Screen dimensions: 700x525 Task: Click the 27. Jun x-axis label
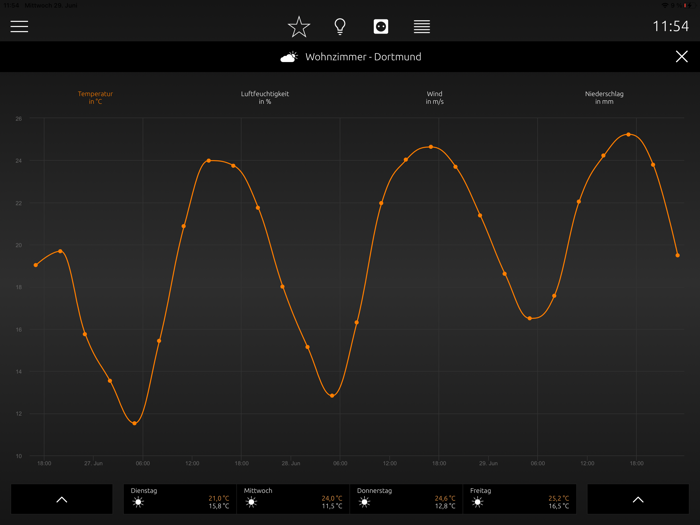93,463
